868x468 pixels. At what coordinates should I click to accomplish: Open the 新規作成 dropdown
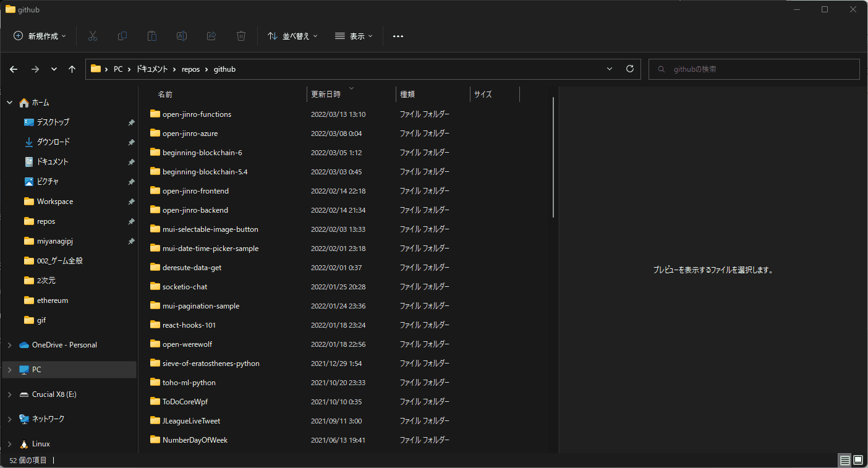pyautogui.click(x=40, y=36)
